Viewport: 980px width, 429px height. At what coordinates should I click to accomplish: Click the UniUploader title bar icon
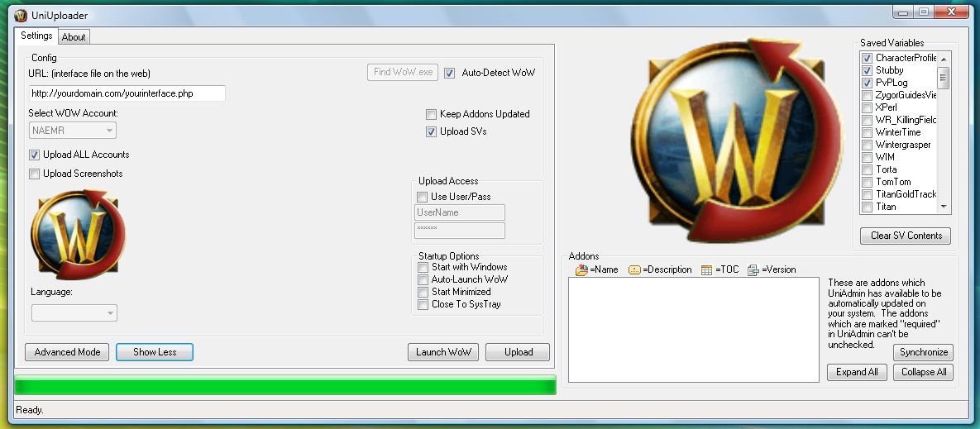click(21, 16)
